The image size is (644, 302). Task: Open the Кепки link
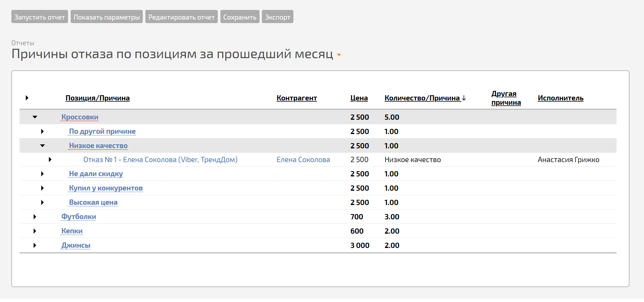[x=72, y=231]
